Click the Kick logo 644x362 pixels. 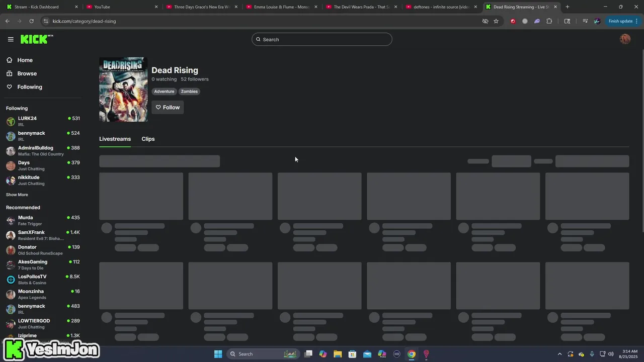pyautogui.click(x=37, y=39)
